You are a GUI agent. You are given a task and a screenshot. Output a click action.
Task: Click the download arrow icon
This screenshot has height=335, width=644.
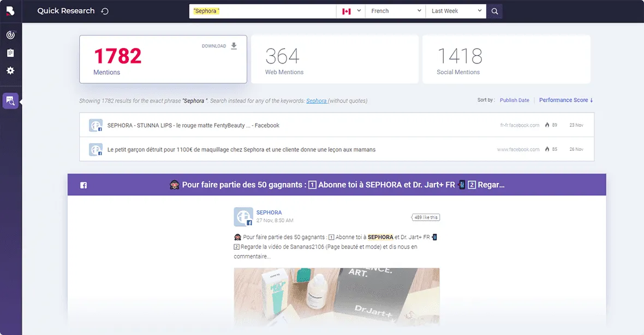tap(234, 46)
